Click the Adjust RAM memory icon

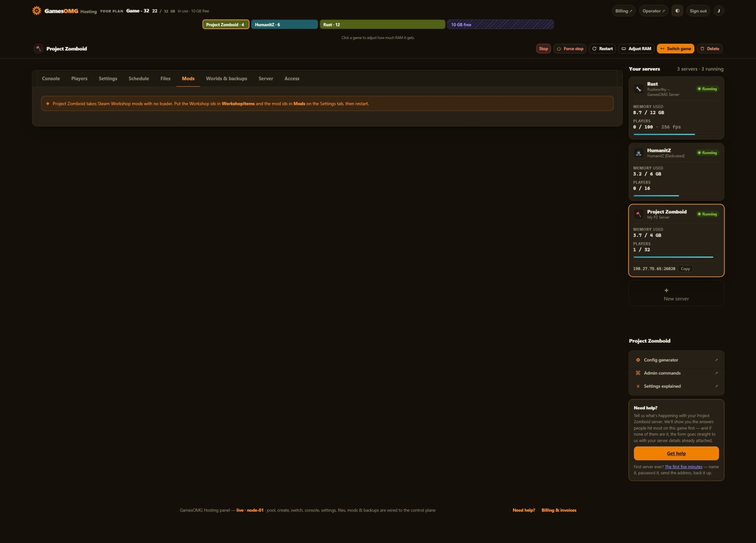[623, 49]
